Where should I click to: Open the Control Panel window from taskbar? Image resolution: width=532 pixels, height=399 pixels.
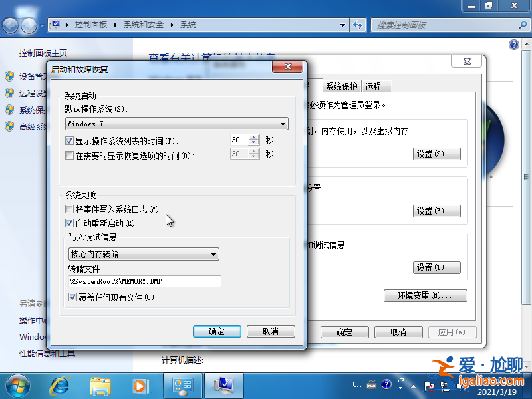[x=182, y=386]
